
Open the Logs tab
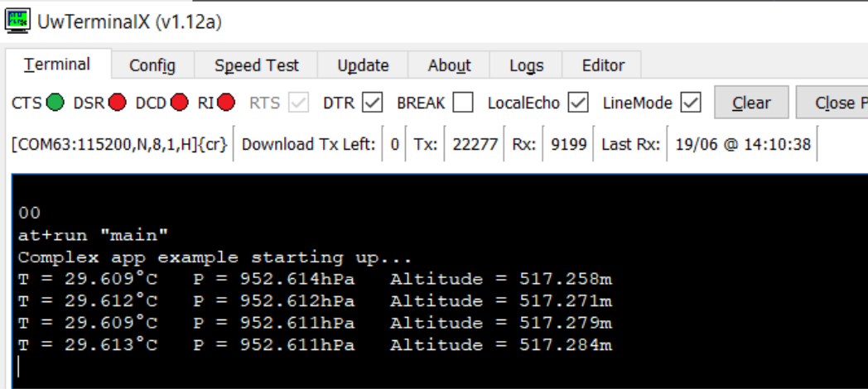click(526, 65)
